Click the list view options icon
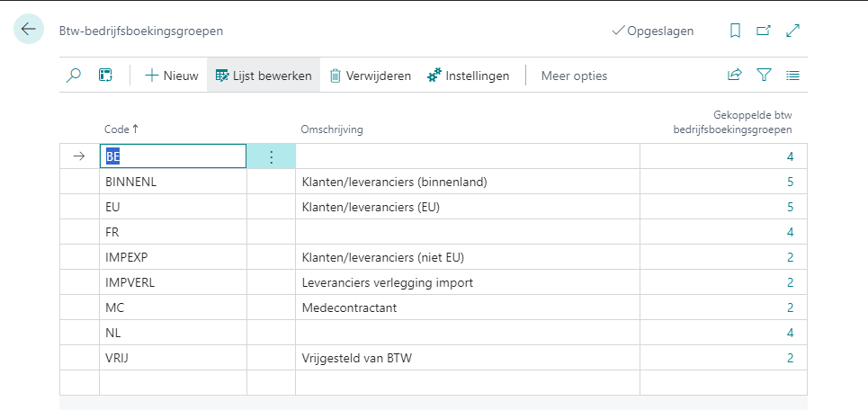 (x=792, y=76)
